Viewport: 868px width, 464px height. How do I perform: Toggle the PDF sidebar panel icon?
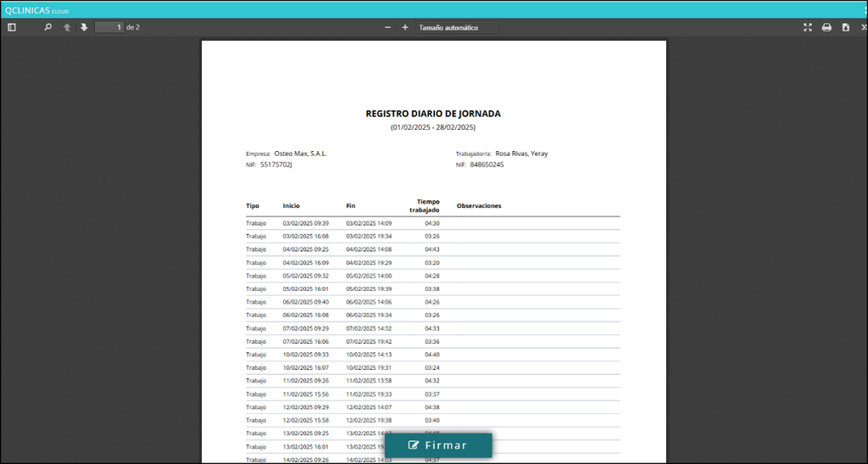[x=12, y=27]
